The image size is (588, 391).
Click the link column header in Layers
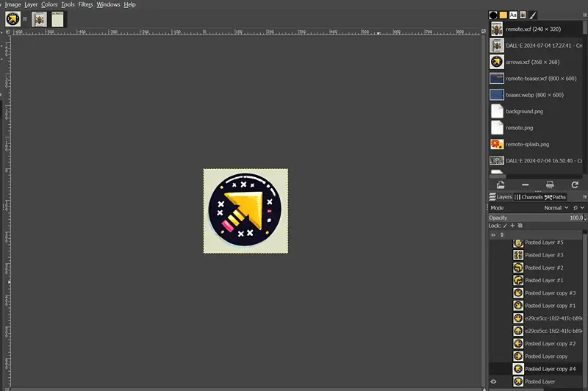(502, 235)
